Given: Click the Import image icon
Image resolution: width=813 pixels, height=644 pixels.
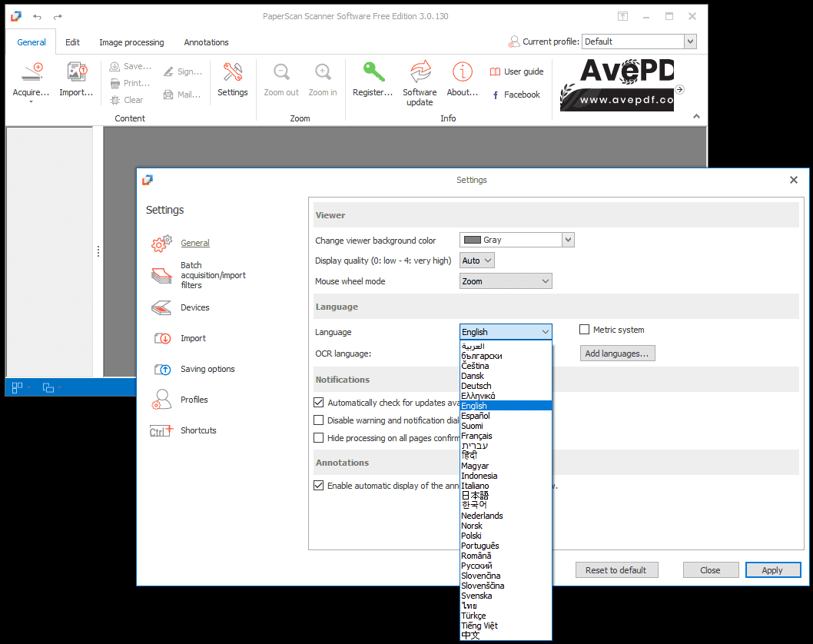Looking at the screenshot, I should [77, 72].
